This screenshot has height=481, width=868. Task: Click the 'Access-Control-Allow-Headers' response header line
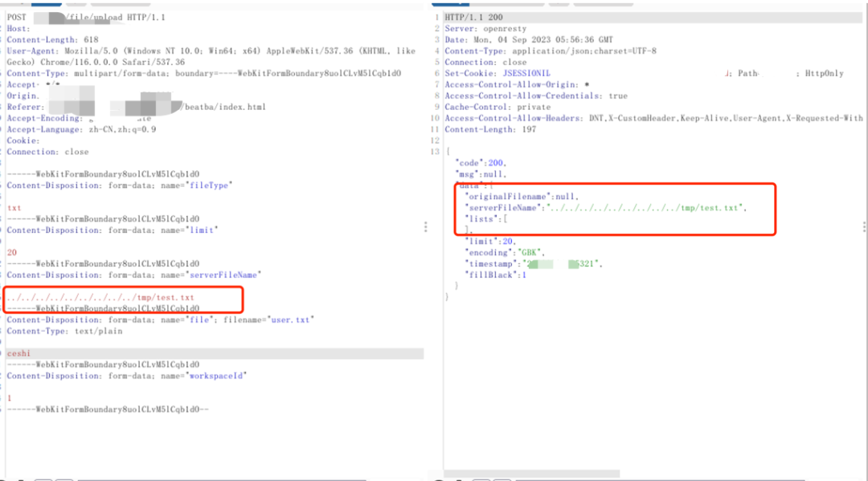coord(653,118)
